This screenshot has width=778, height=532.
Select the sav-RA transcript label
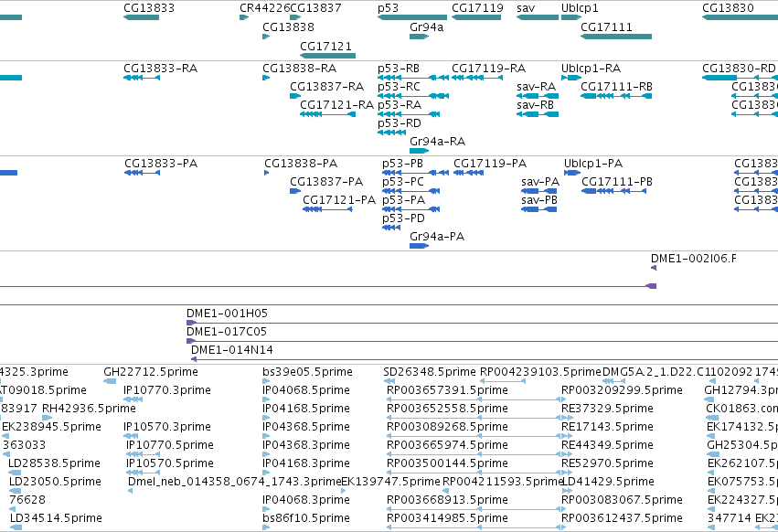537,87
